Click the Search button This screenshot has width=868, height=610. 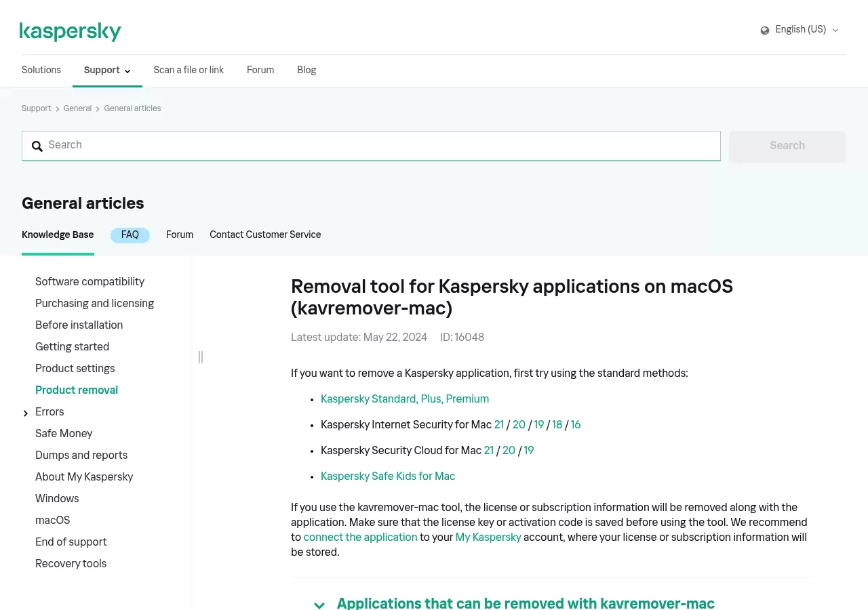(787, 146)
